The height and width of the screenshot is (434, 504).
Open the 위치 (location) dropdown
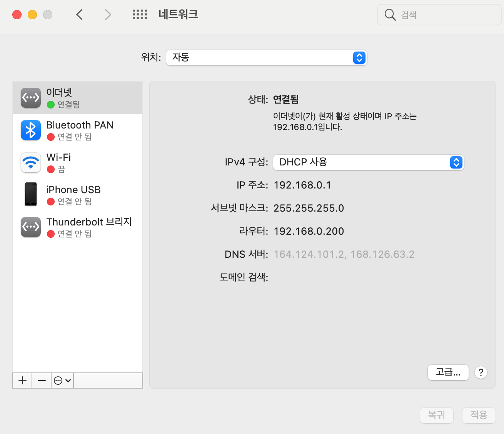pos(266,58)
